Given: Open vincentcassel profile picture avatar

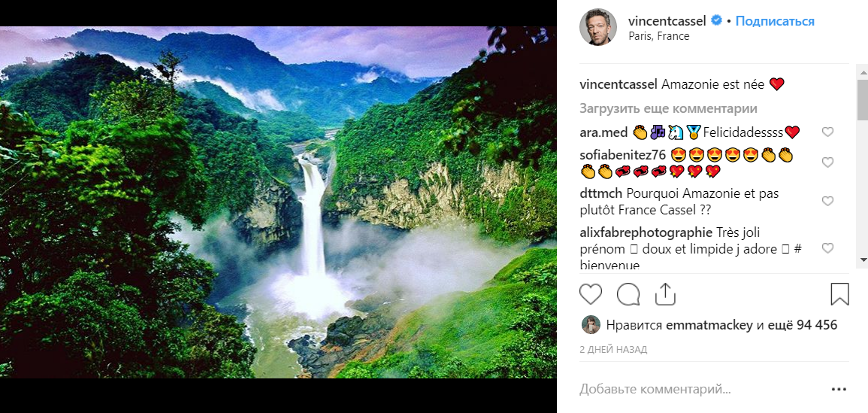Looking at the screenshot, I should [x=598, y=29].
